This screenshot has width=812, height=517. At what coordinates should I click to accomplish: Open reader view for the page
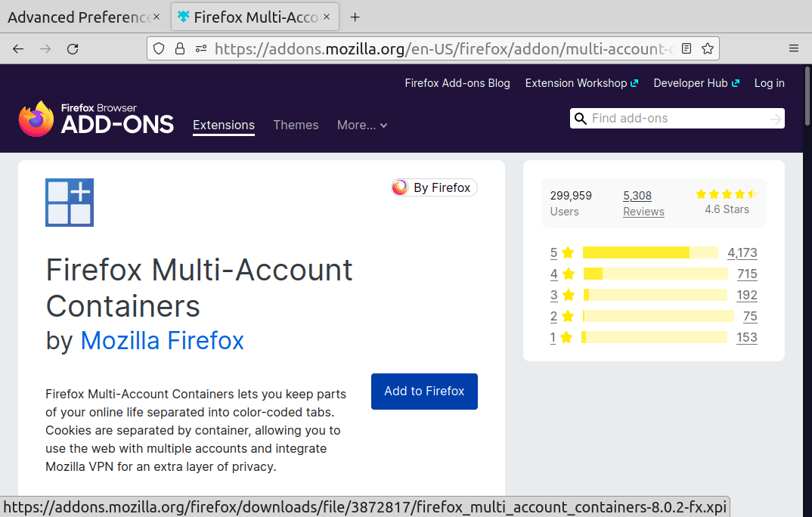(686, 48)
